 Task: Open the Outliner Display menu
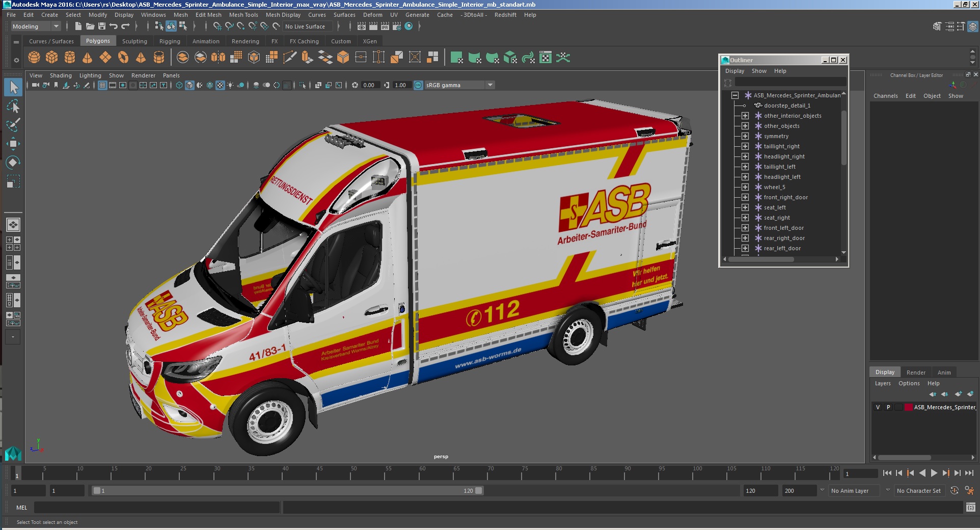tap(734, 71)
